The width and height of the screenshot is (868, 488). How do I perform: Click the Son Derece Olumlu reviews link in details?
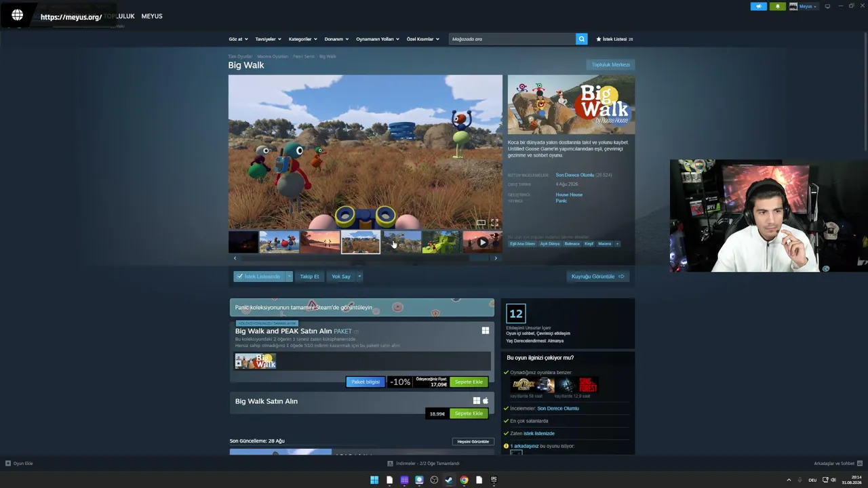(x=574, y=175)
